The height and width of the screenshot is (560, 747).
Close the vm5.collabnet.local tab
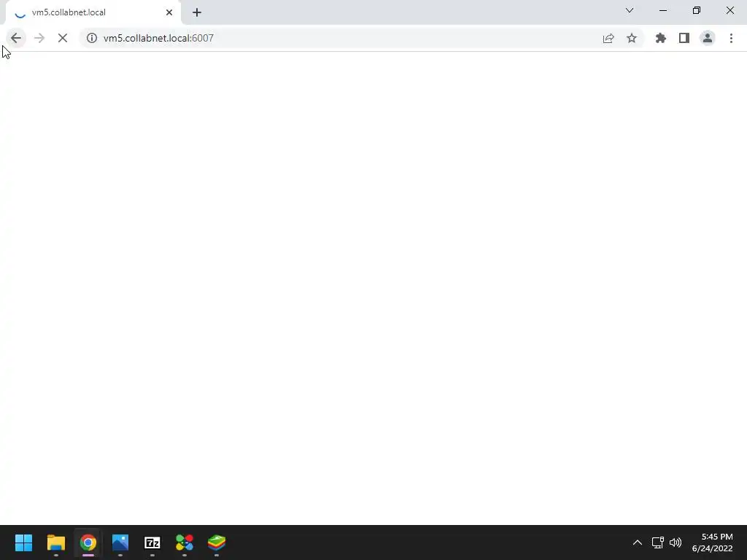pyautogui.click(x=169, y=12)
